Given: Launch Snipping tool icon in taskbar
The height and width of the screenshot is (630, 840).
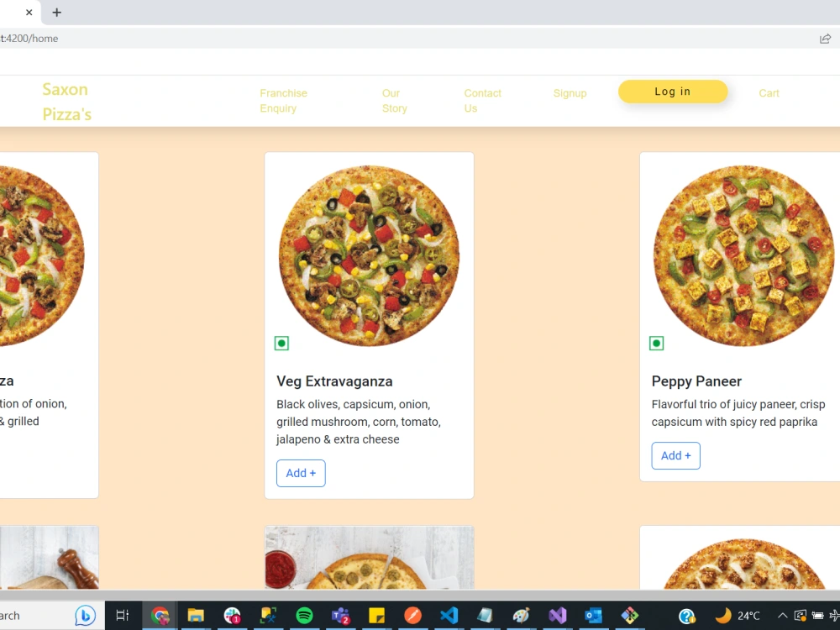Looking at the screenshot, I should (x=269, y=616).
